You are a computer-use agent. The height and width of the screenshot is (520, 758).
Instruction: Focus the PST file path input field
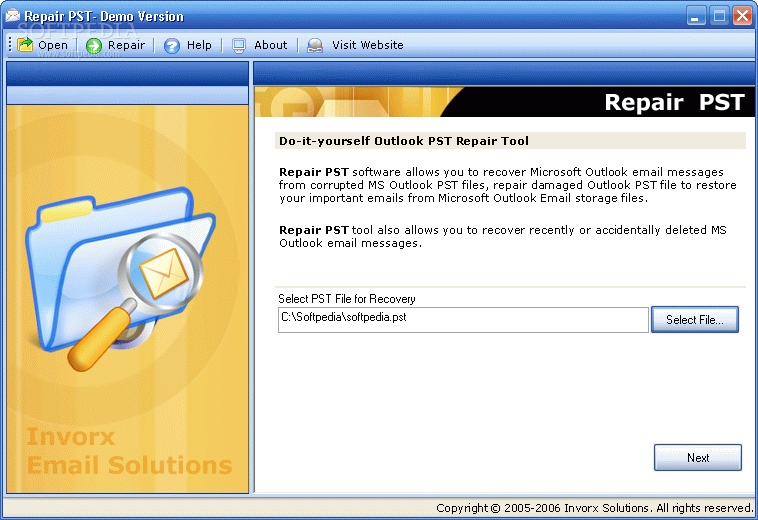coord(463,320)
